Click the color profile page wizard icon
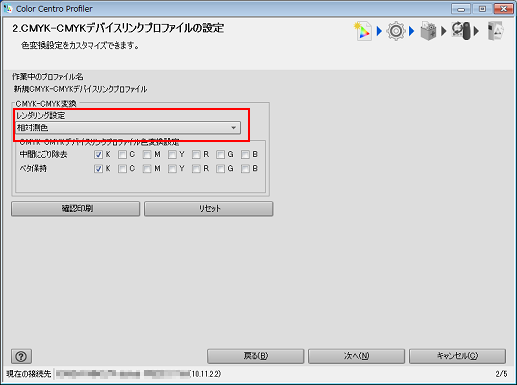The height and width of the screenshot is (385, 517). 363,31
